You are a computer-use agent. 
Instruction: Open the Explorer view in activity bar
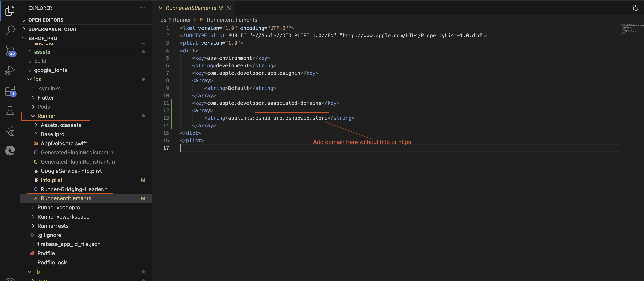point(10,10)
